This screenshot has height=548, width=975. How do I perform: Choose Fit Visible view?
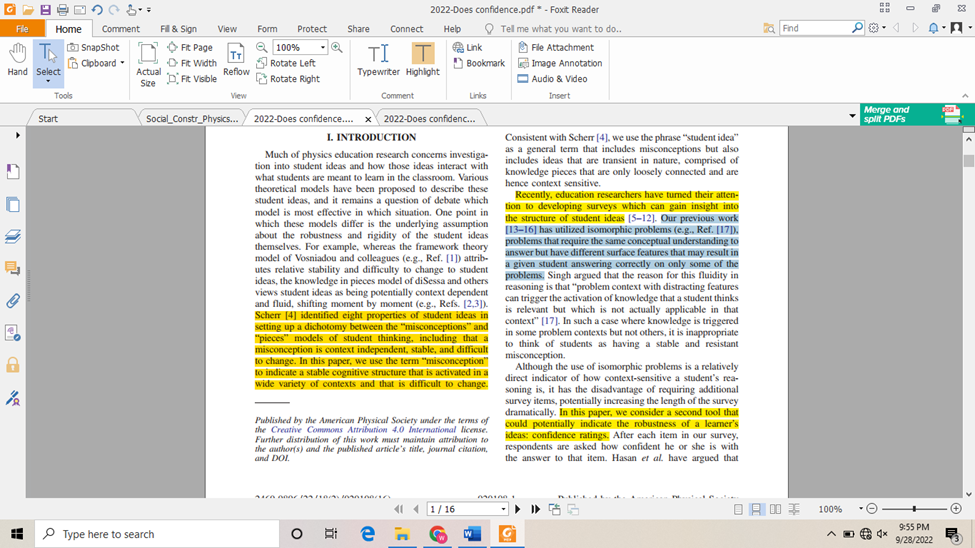(192, 79)
